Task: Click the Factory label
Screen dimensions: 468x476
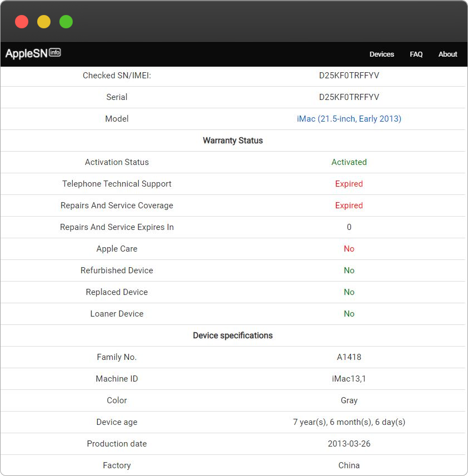Action: [x=117, y=465]
